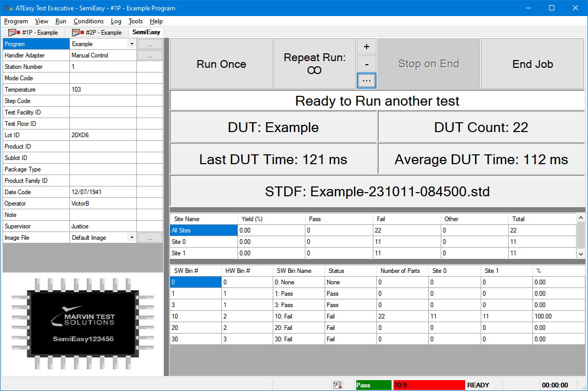588x391 pixels.
Task: Open the Run menu
Action: (61, 21)
